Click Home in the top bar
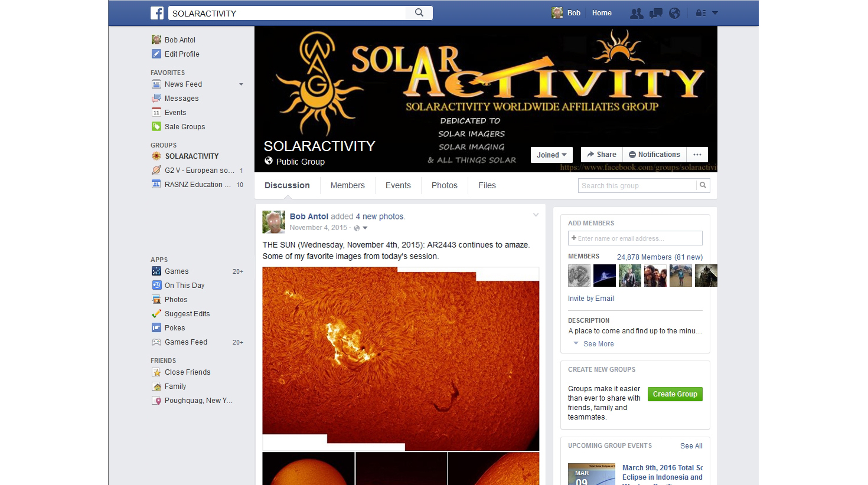868x485 pixels. pos(602,13)
